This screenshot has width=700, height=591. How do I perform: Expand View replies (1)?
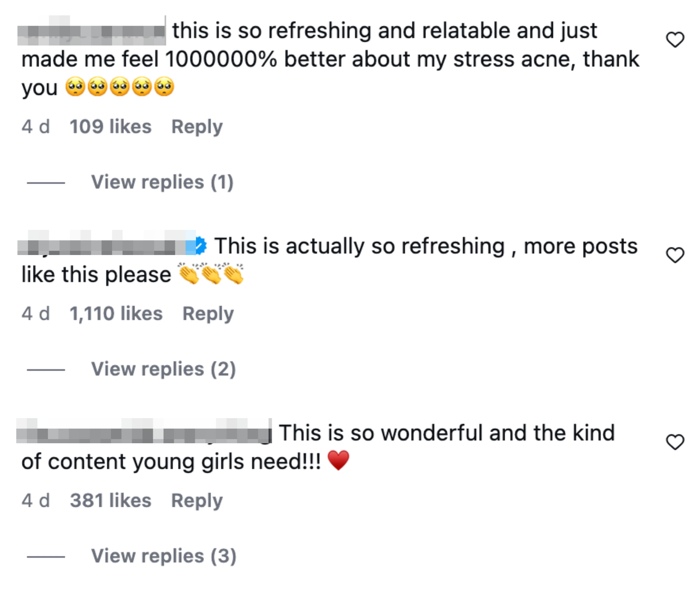point(162,182)
